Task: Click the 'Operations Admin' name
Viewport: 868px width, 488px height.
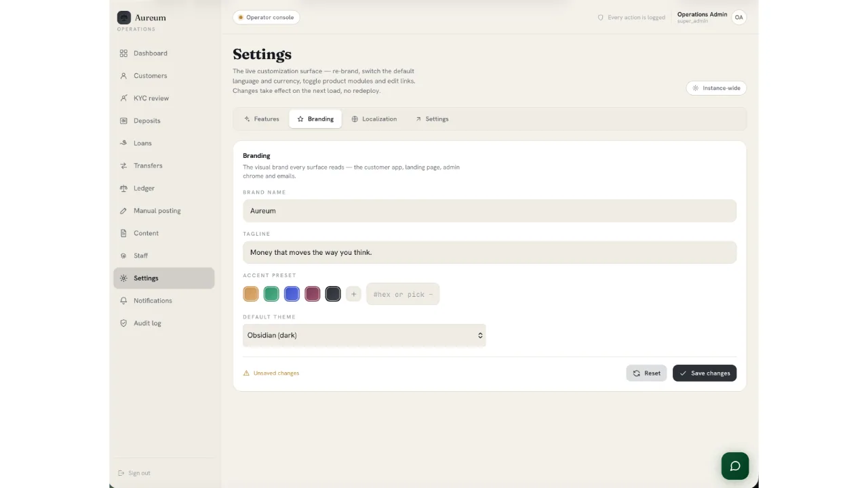Action: [702, 14]
